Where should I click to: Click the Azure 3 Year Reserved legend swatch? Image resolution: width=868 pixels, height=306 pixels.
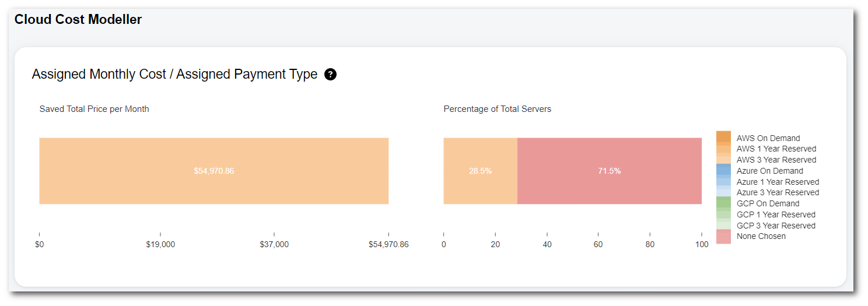[723, 192]
